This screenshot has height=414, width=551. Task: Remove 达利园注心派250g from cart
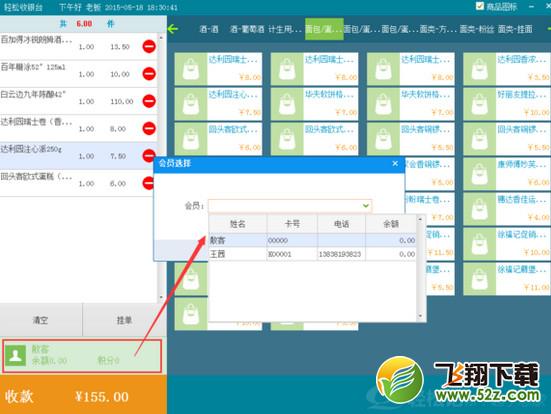pyautogui.click(x=149, y=155)
